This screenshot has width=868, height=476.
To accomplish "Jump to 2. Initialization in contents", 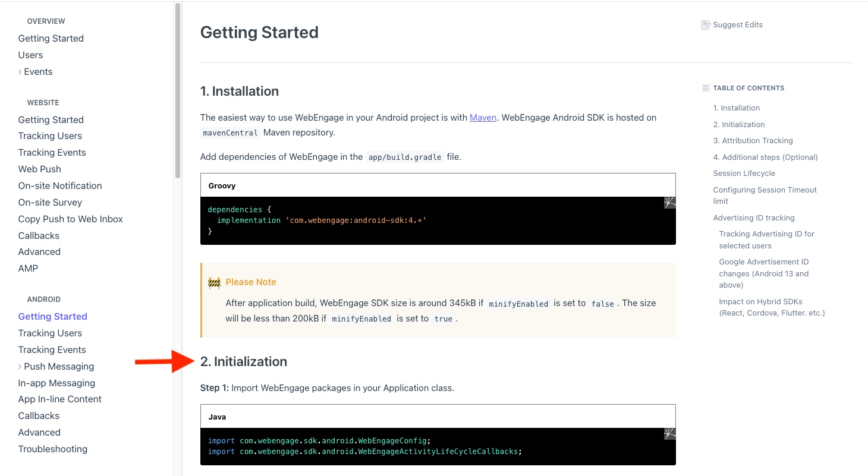I will point(739,125).
